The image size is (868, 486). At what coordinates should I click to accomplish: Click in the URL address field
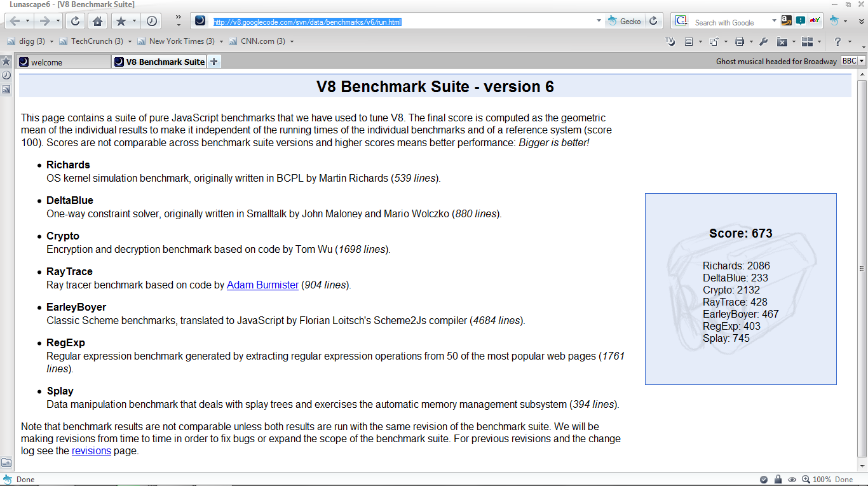(402, 22)
